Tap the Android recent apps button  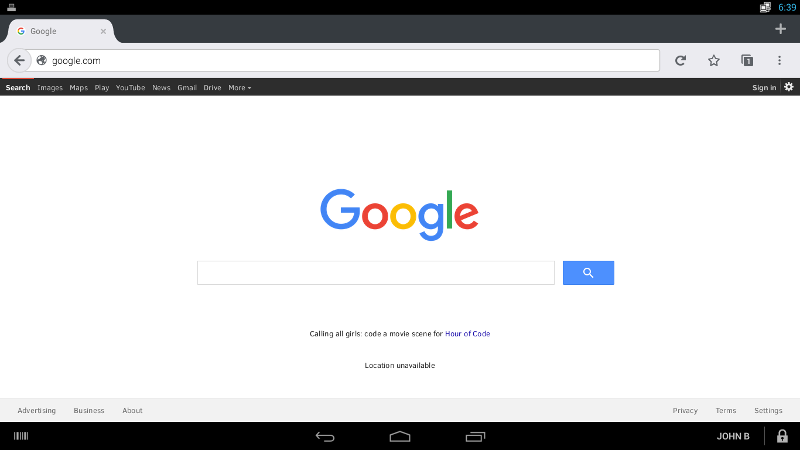[x=476, y=436]
